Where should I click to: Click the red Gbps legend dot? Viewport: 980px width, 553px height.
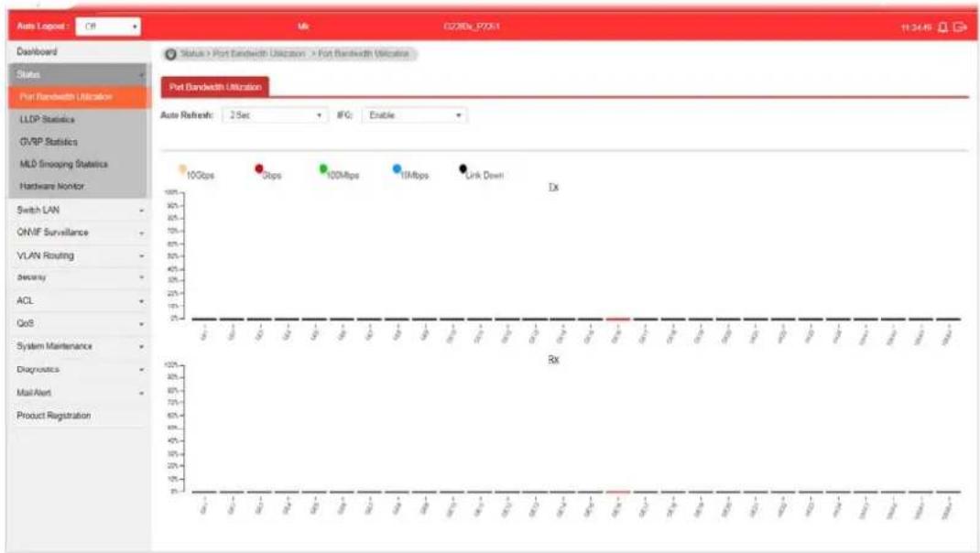pos(259,168)
